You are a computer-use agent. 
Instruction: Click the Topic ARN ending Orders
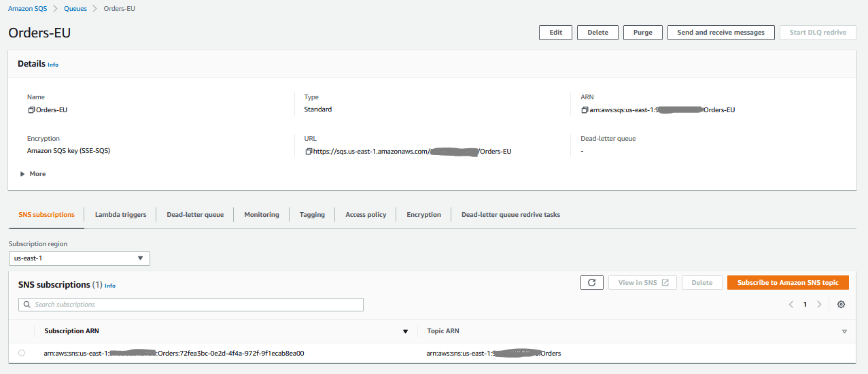click(x=493, y=354)
